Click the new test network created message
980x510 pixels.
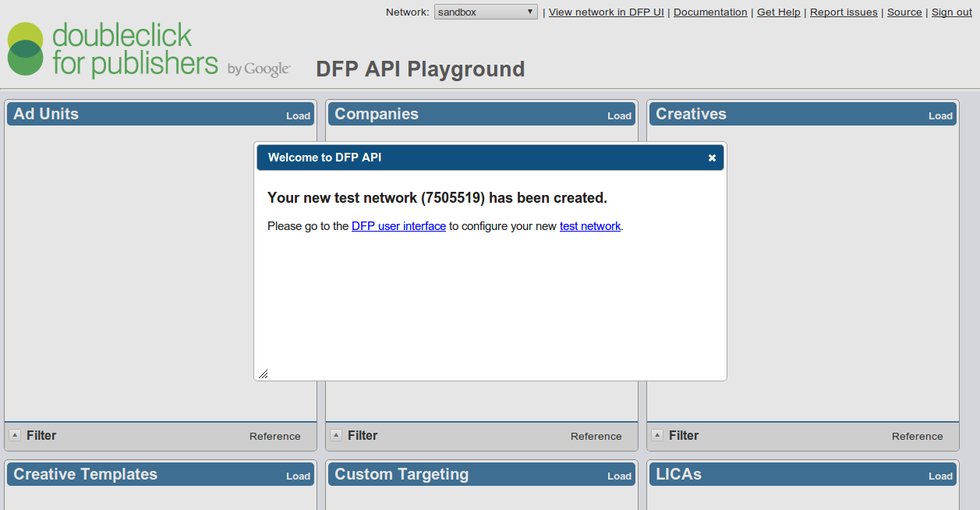click(437, 198)
